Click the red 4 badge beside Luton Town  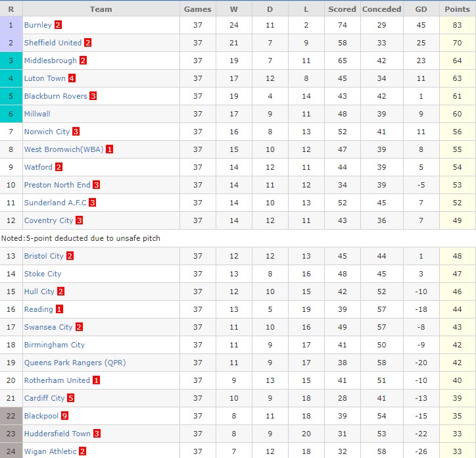(x=72, y=78)
